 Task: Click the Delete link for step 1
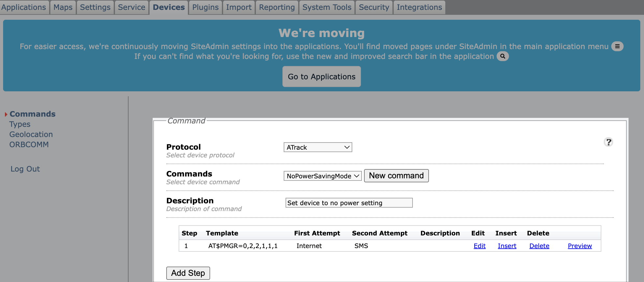[539, 246]
